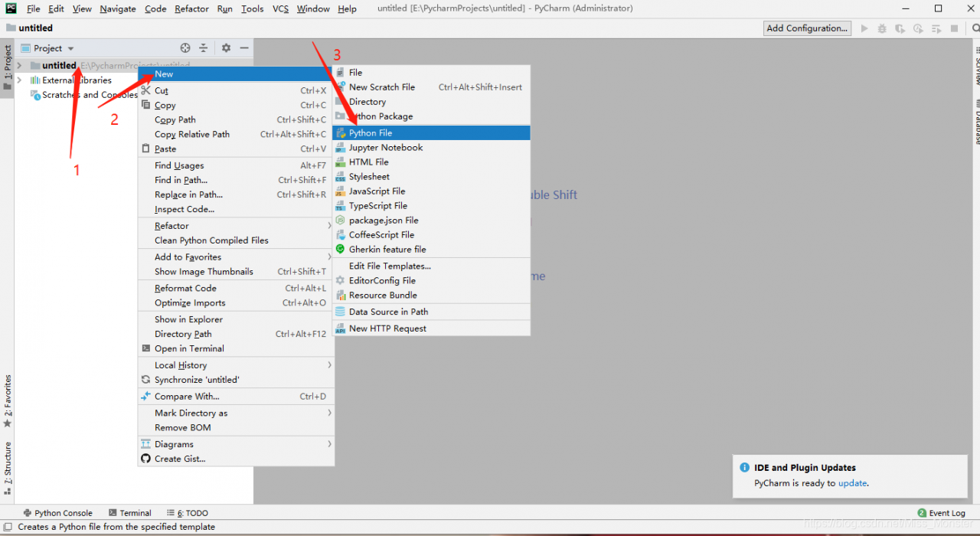Hide the Project panel with minus icon
The image size is (980, 536).
244,48
